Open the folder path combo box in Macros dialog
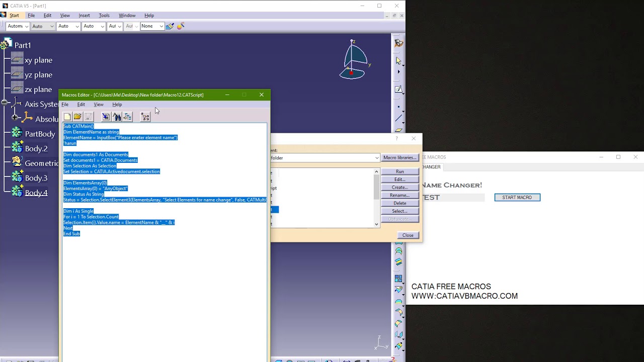The height and width of the screenshot is (362, 644). tap(325, 158)
